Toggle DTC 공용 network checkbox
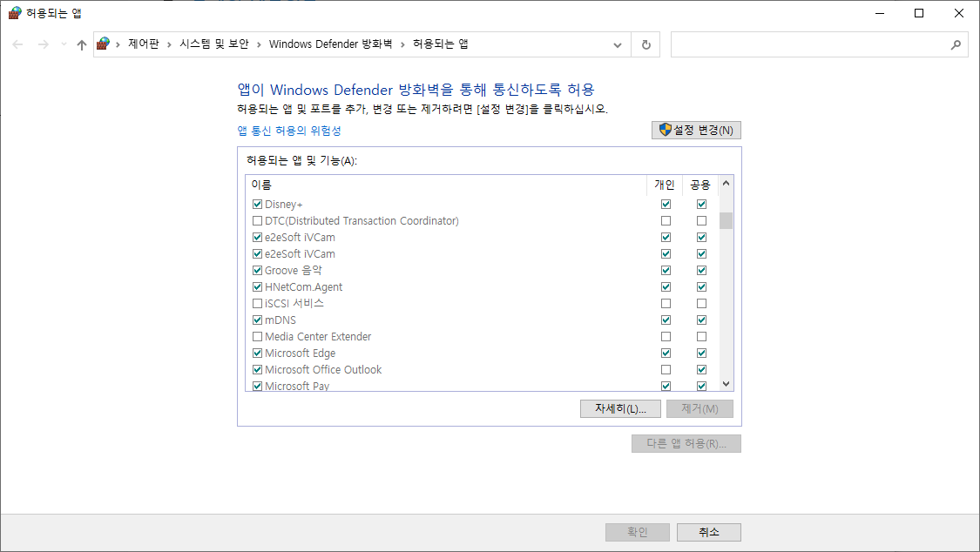Image resolution: width=980 pixels, height=552 pixels. click(x=701, y=220)
